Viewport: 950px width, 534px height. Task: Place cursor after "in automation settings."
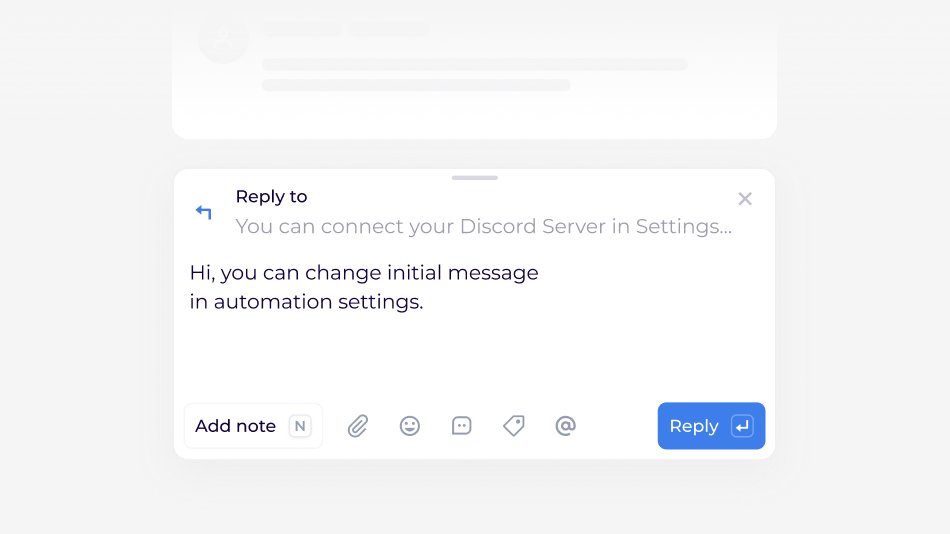(x=424, y=302)
